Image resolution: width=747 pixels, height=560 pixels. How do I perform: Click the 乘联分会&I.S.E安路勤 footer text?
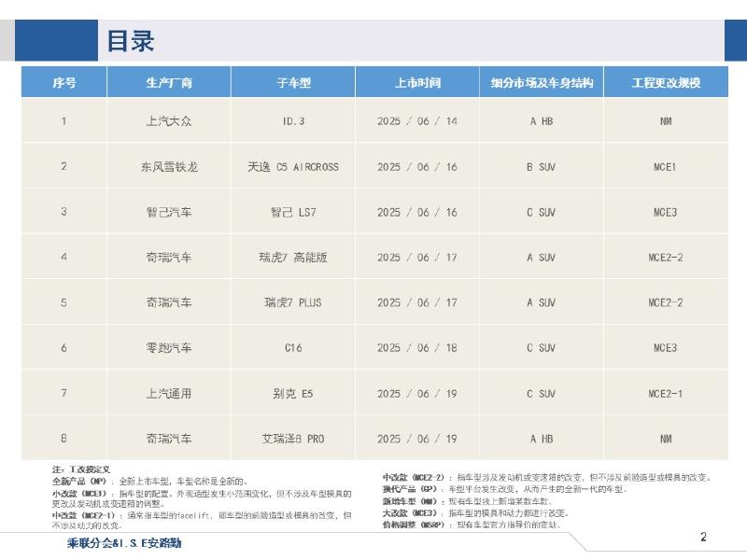click(124, 543)
